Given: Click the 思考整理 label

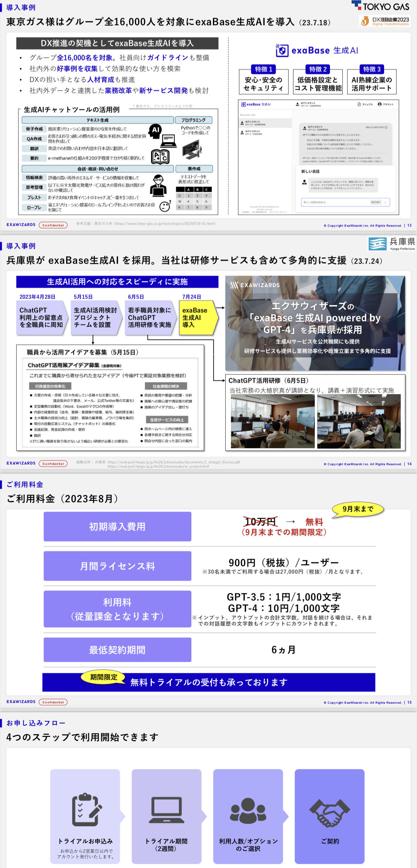Looking at the screenshot, I should pyautogui.click(x=34, y=187).
